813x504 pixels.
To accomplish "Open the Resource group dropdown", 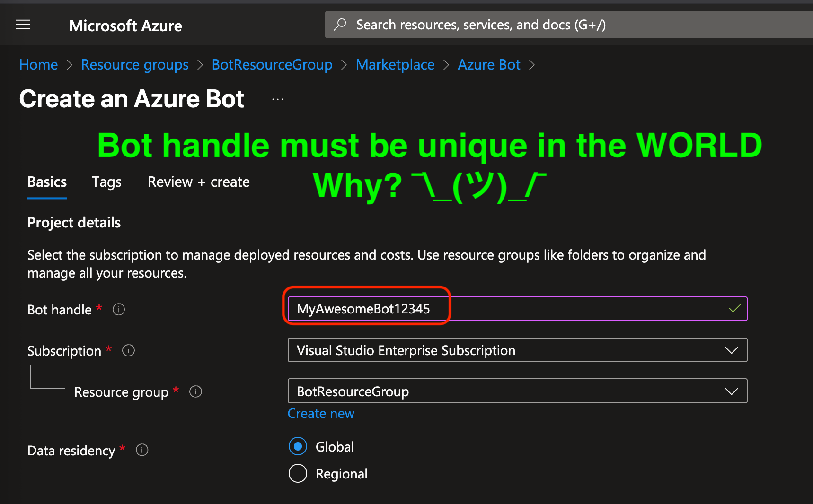I will [517, 391].
